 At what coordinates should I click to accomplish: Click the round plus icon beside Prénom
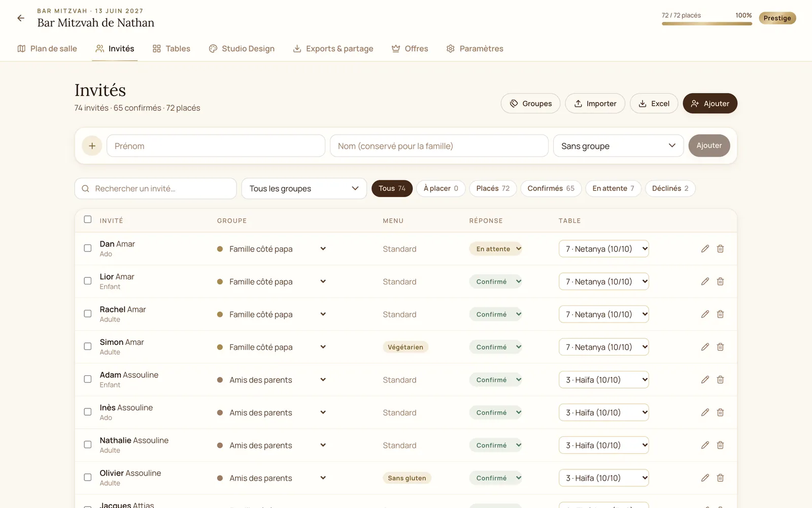92,146
